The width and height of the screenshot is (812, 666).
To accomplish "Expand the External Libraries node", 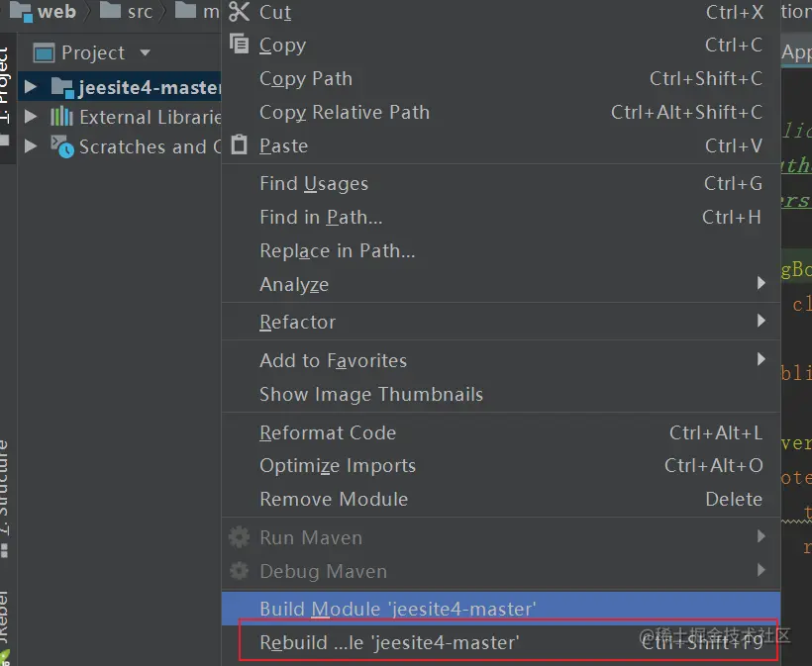I will tap(31, 117).
